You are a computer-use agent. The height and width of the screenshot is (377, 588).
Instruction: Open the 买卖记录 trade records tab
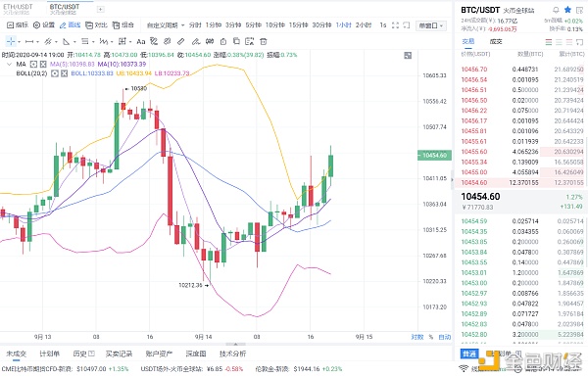click(119, 353)
